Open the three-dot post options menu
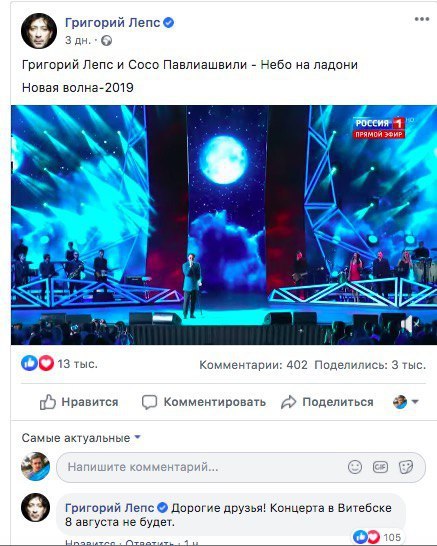The width and height of the screenshot is (437, 546). (x=422, y=19)
